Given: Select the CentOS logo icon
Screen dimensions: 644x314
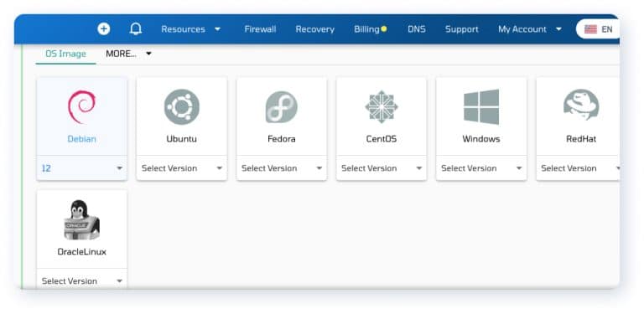Looking at the screenshot, I should click(382, 107).
